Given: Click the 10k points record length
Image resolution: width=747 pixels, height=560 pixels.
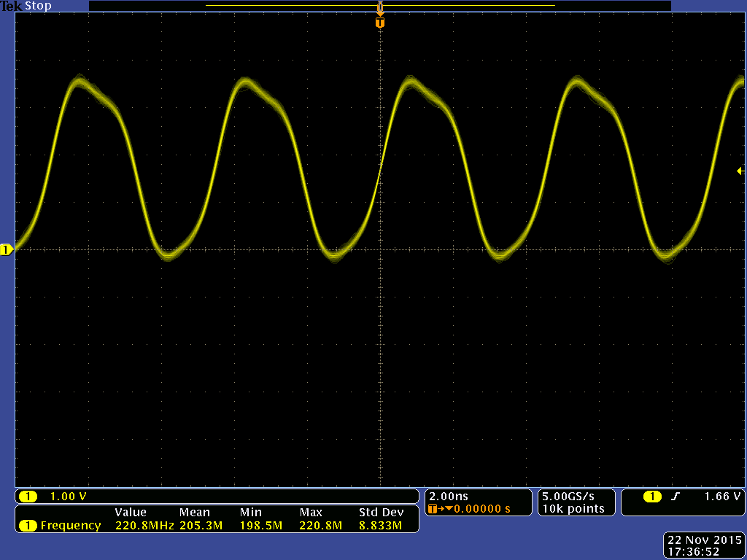Looking at the screenshot, I should point(573,508).
